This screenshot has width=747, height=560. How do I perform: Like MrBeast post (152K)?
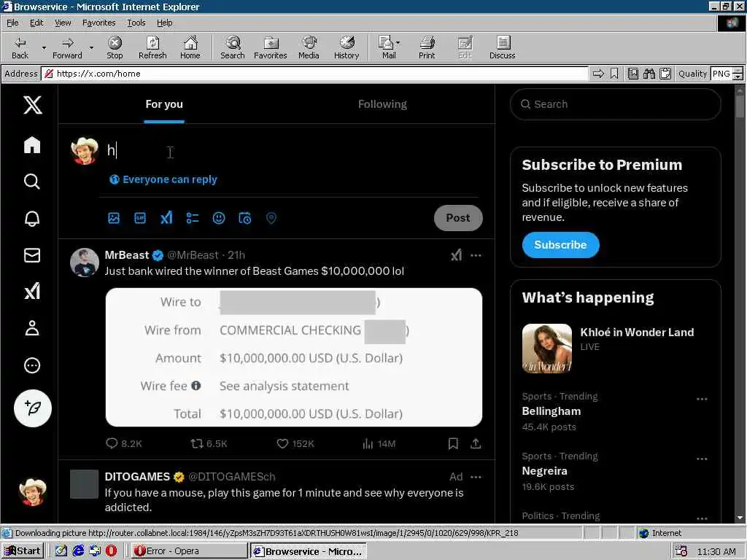click(295, 444)
